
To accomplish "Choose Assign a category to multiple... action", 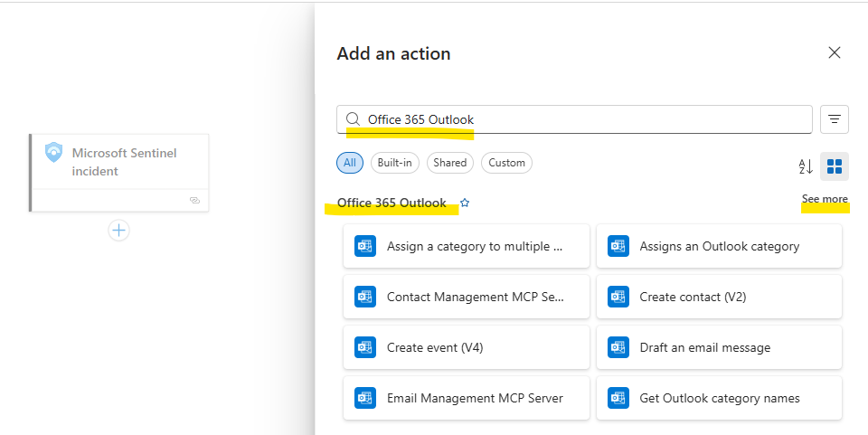I will pyautogui.click(x=467, y=246).
